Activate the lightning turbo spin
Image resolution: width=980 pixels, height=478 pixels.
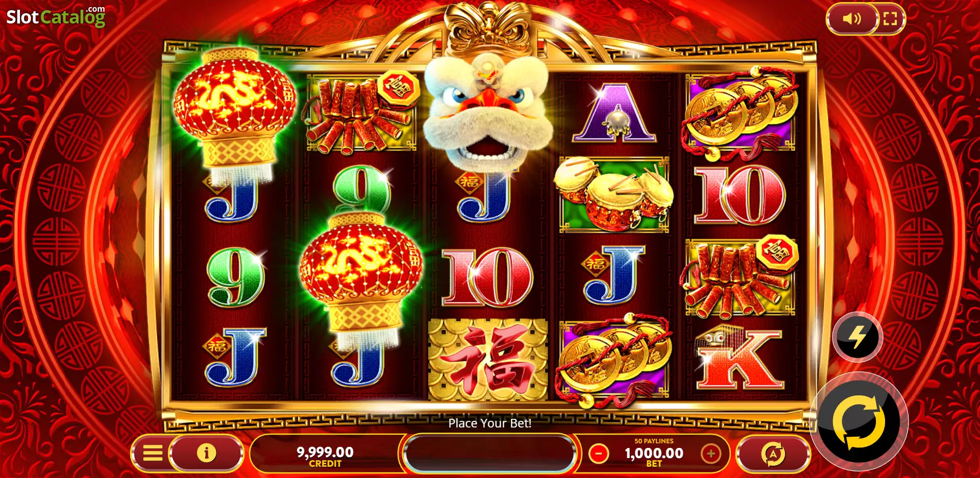click(857, 337)
